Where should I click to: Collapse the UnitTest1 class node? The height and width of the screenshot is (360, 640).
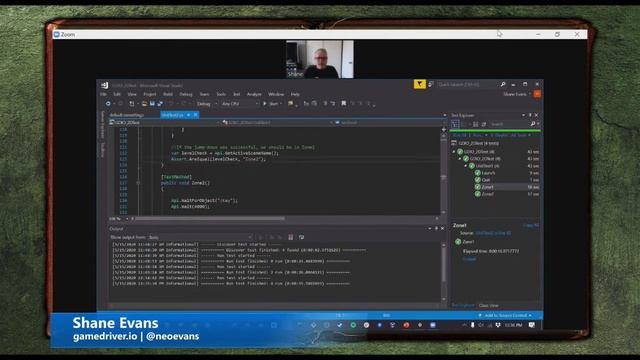click(465, 166)
